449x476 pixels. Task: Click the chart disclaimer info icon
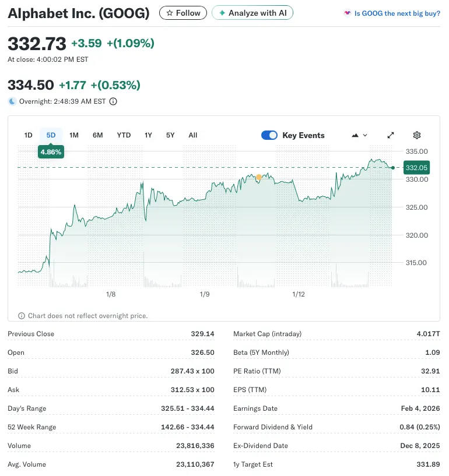[x=22, y=316]
